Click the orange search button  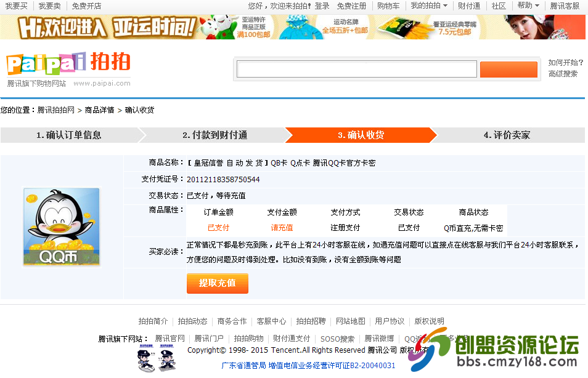tap(508, 70)
